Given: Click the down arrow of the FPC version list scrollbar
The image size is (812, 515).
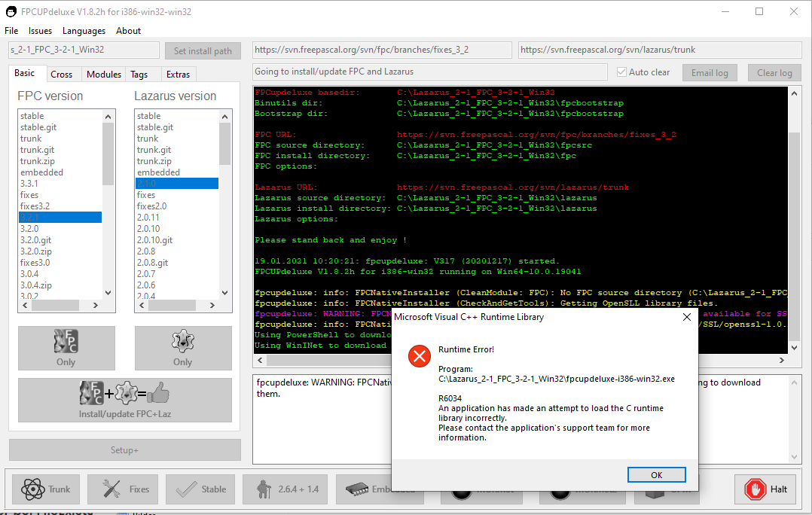Looking at the screenshot, I should coord(108,293).
